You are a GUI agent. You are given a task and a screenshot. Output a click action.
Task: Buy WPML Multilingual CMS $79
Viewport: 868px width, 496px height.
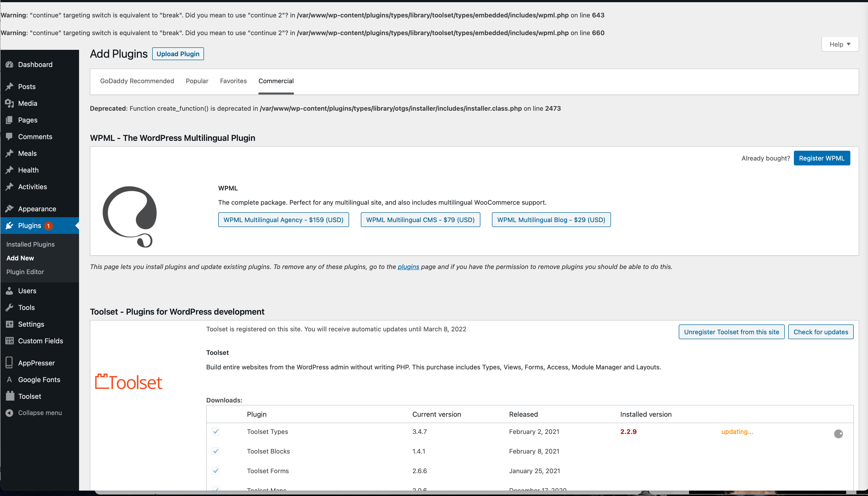(x=420, y=220)
